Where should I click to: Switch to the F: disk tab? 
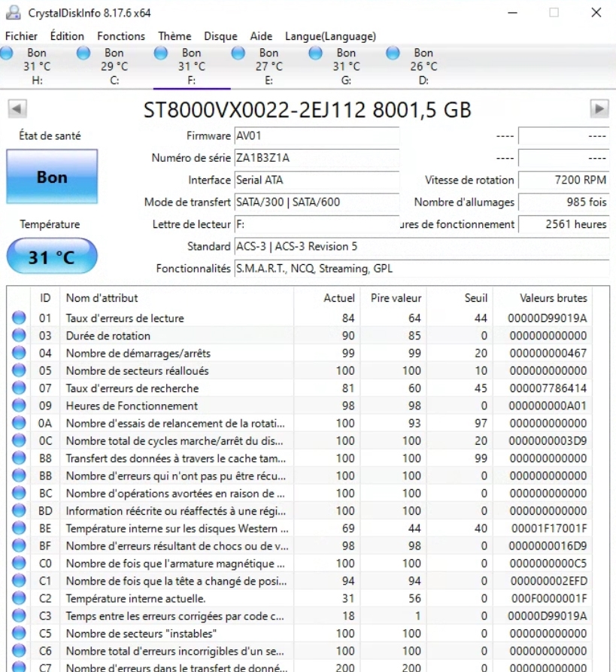[x=191, y=66]
